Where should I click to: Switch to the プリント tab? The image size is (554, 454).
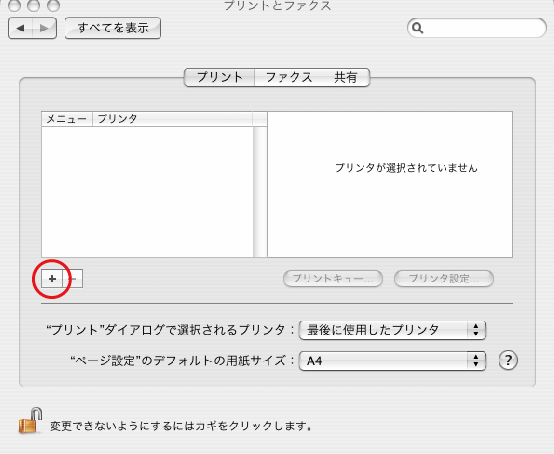pyautogui.click(x=219, y=77)
